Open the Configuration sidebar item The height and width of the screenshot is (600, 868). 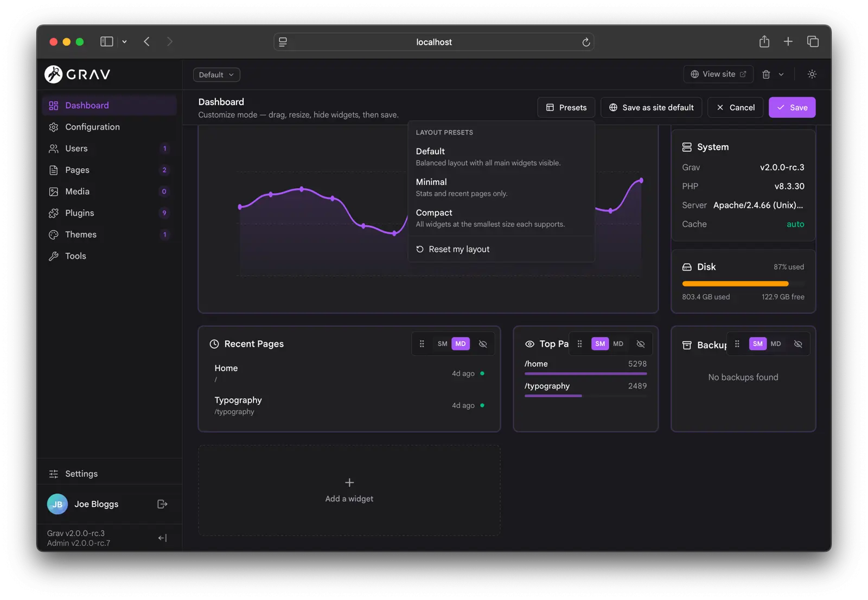click(x=109, y=127)
